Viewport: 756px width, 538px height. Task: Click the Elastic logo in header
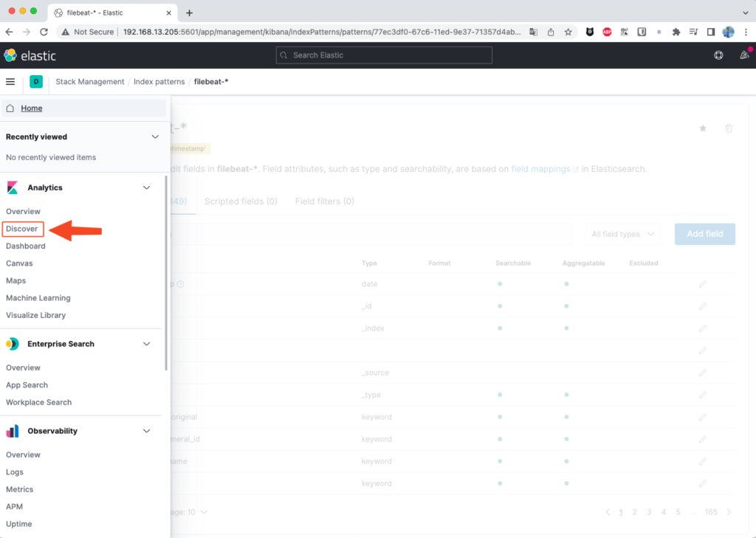pyautogui.click(x=30, y=55)
